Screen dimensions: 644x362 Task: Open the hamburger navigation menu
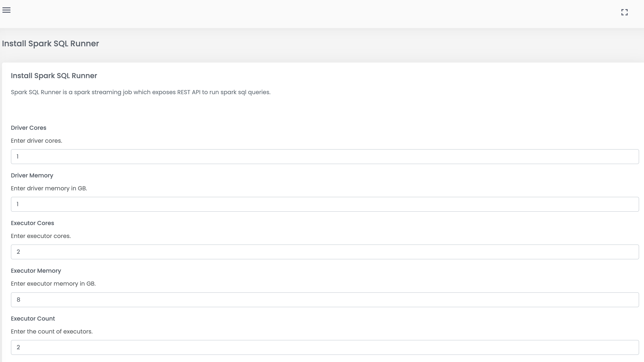pos(6,10)
